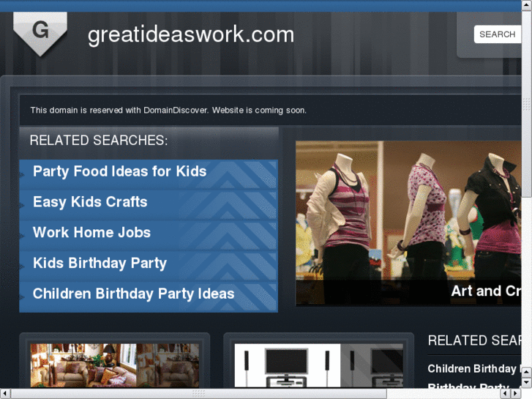
Task: Click the living room furniture thumbnail
Action: (x=115, y=365)
